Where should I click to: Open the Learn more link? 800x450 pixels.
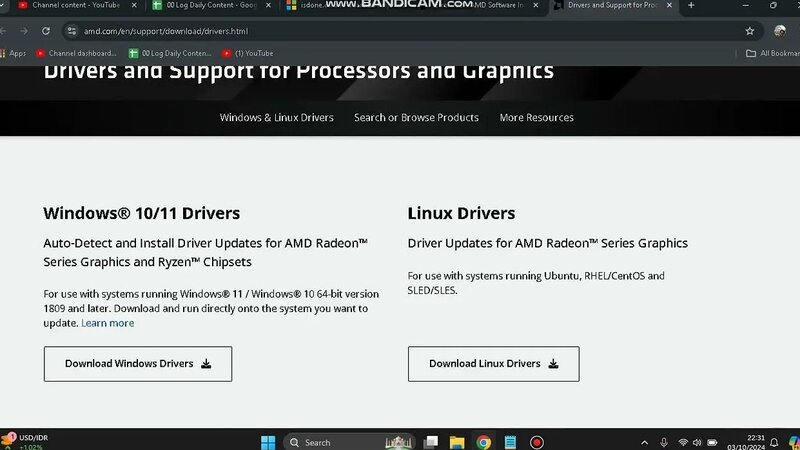(108, 323)
